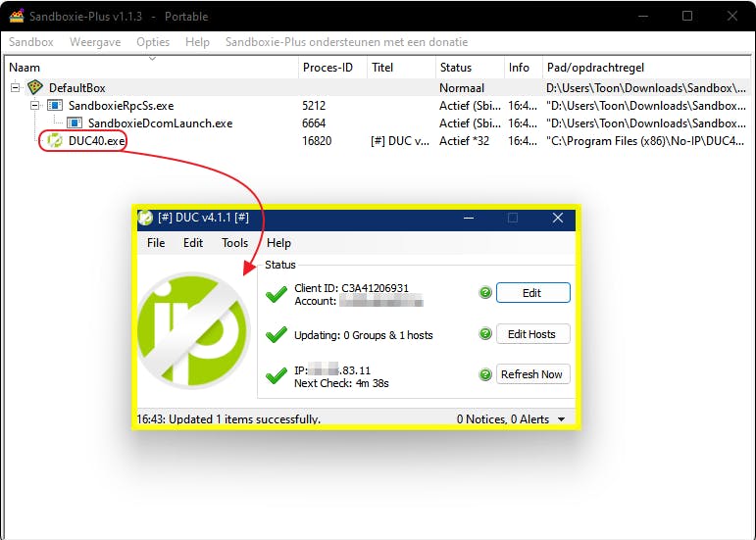This screenshot has height=540, width=756.
Task: Select the SandboxieDcomLaunch.exe row
Action: coord(378,123)
